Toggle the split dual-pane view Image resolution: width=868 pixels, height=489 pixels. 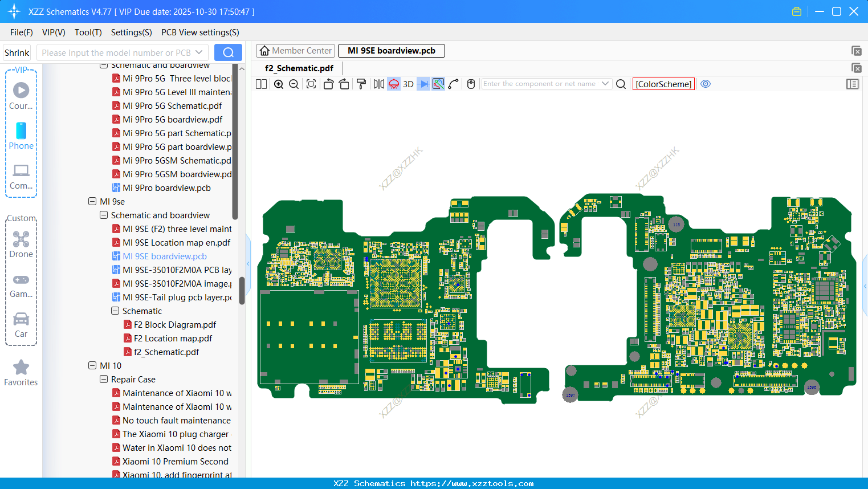[x=261, y=84]
